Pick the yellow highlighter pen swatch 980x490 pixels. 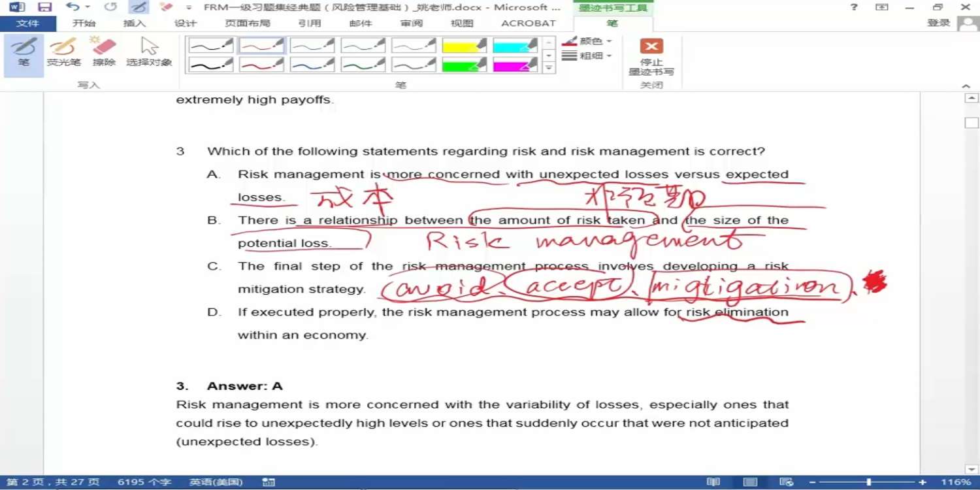[465, 45]
